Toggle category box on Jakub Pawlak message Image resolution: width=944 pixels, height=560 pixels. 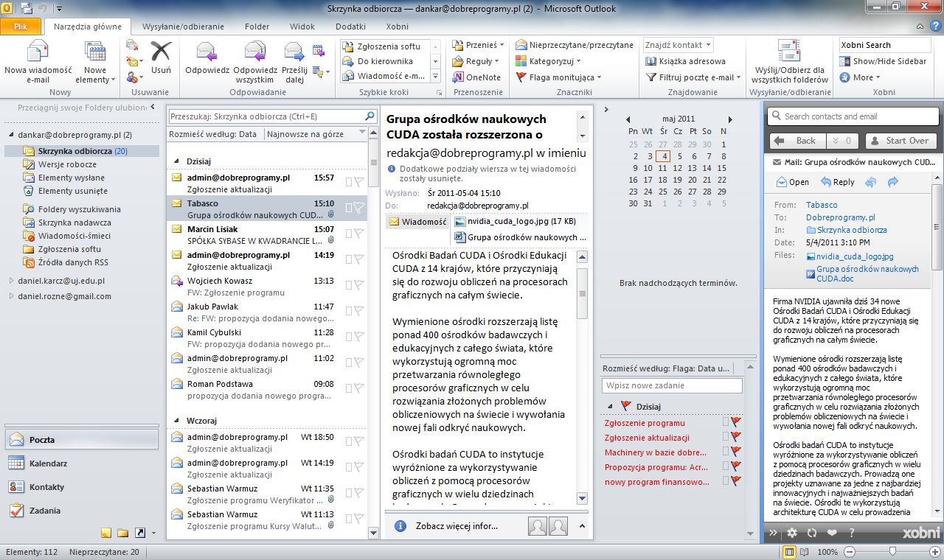(x=349, y=310)
